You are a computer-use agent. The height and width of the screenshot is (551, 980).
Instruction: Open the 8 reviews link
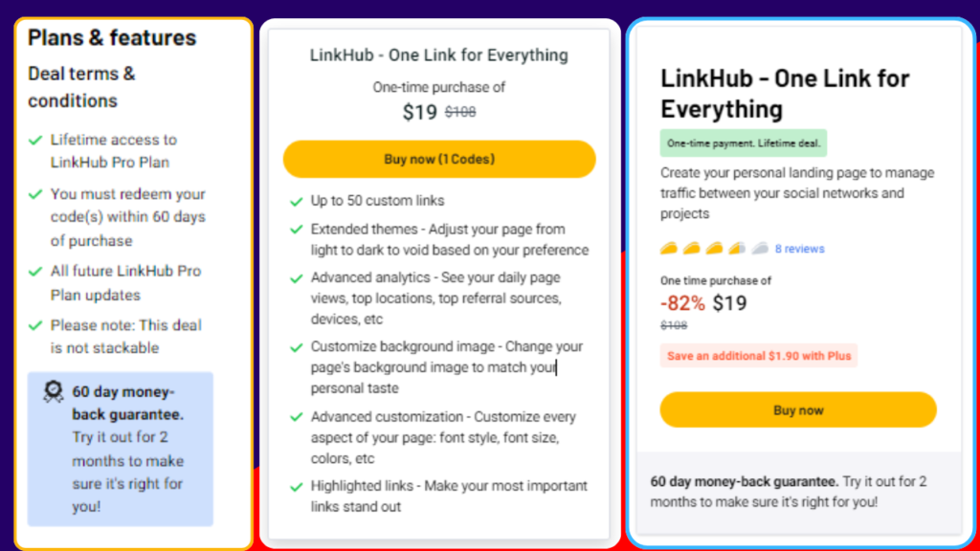pos(799,249)
